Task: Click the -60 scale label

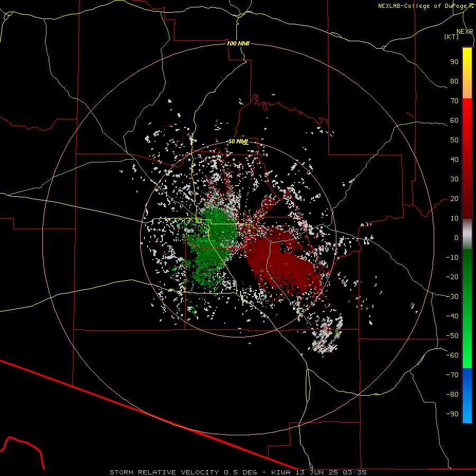Action: 452,355
